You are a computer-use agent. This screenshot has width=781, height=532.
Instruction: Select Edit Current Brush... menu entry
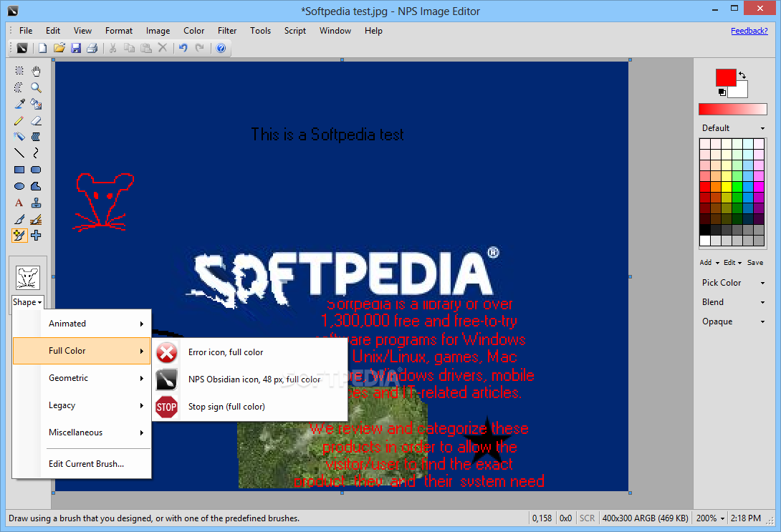tap(82, 464)
